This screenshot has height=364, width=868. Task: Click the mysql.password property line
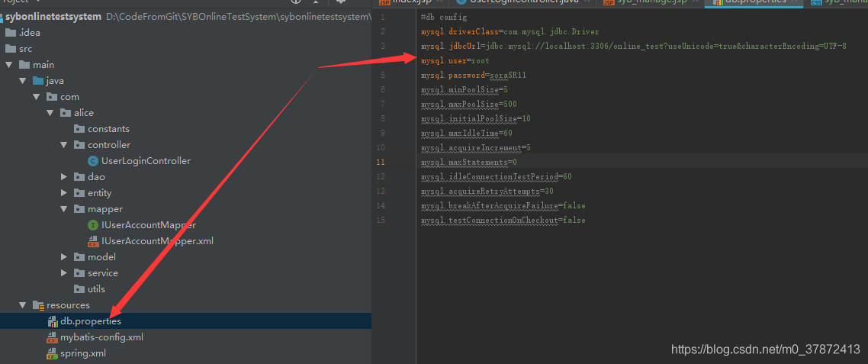pos(474,76)
